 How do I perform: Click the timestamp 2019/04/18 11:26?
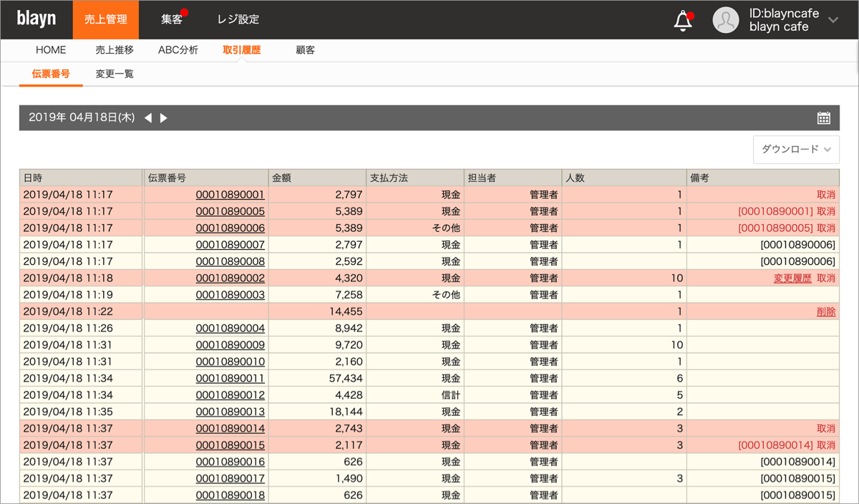point(68,328)
